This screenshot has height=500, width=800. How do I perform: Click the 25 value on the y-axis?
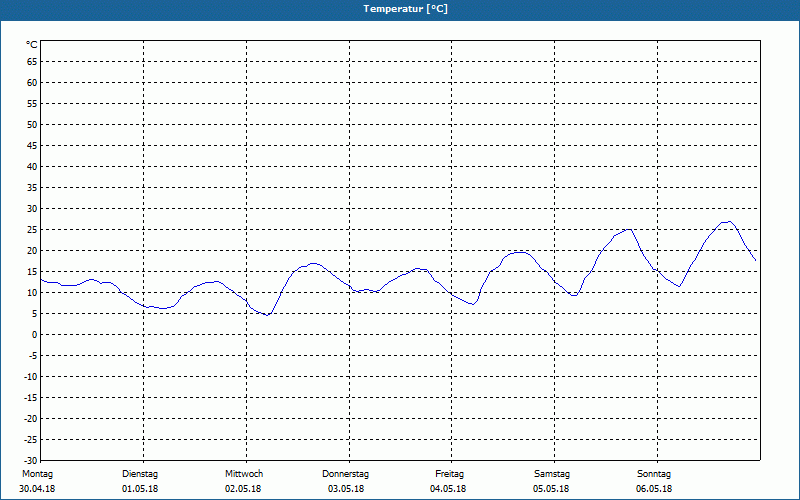[32, 230]
